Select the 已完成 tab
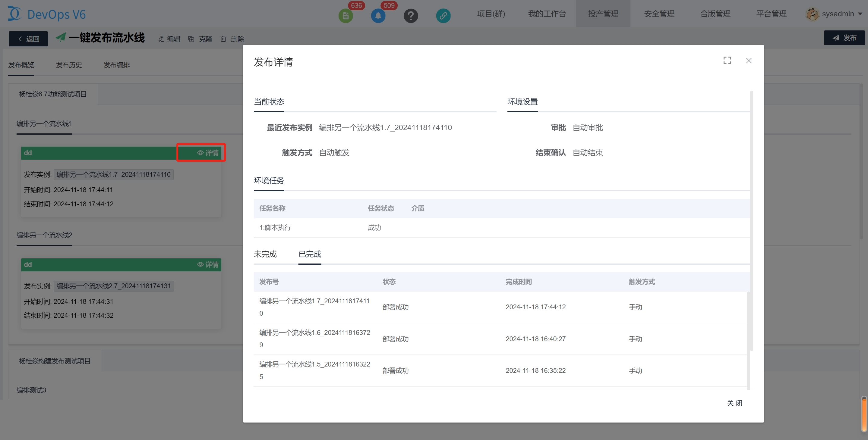The width and height of the screenshot is (868, 440). [x=310, y=254]
